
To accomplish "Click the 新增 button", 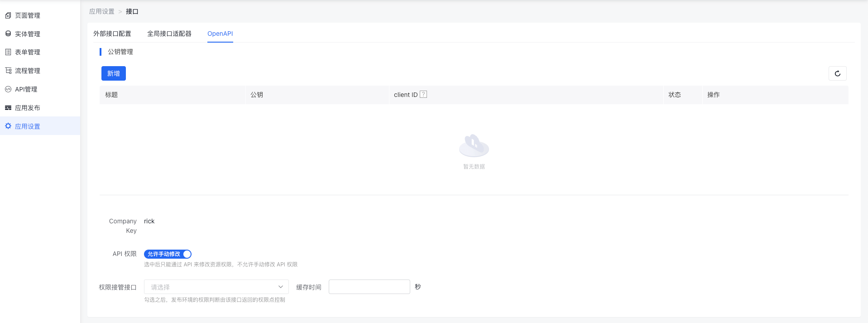I will point(114,73).
